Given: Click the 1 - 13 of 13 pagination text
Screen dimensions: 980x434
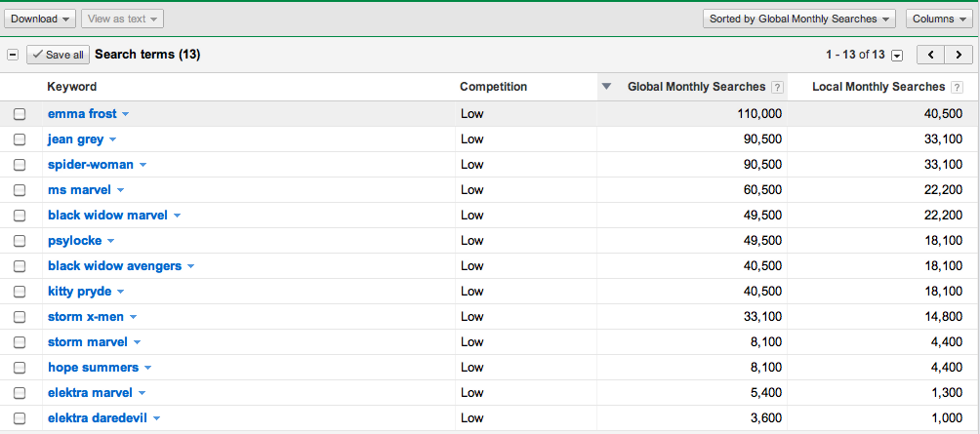Looking at the screenshot, I should pos(856,55).
